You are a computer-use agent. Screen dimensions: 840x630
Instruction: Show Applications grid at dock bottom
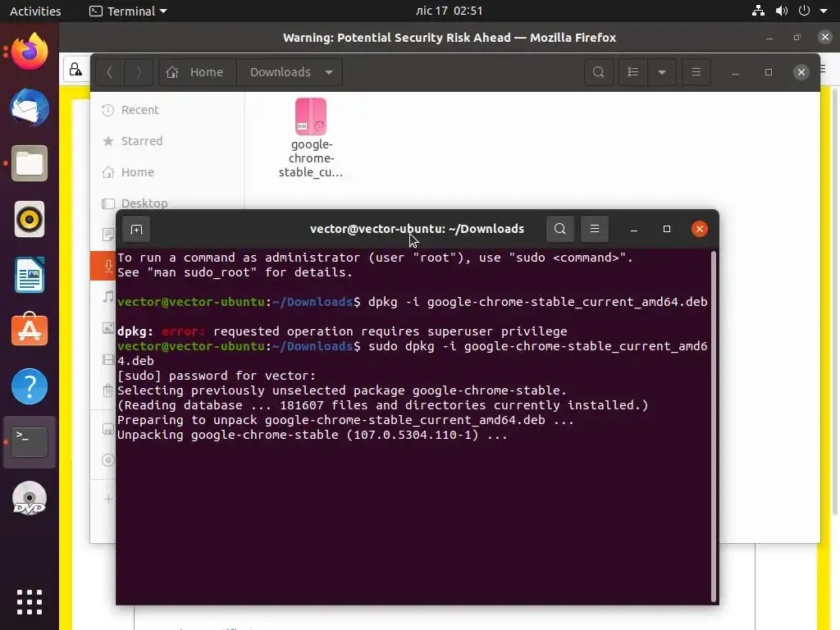pos(30,602)
